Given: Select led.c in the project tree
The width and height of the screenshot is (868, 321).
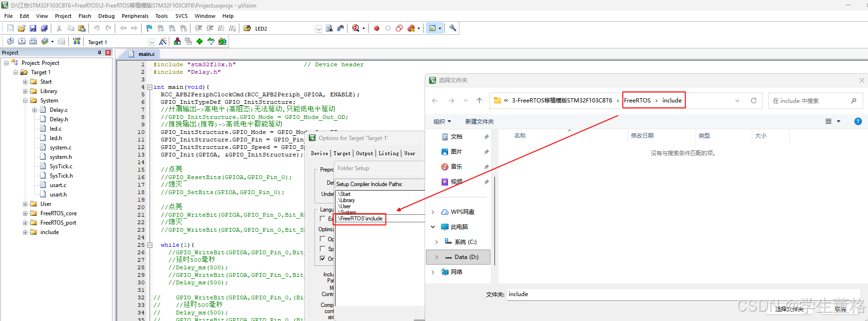Looking at the screenshot, I should click(56, 129).
